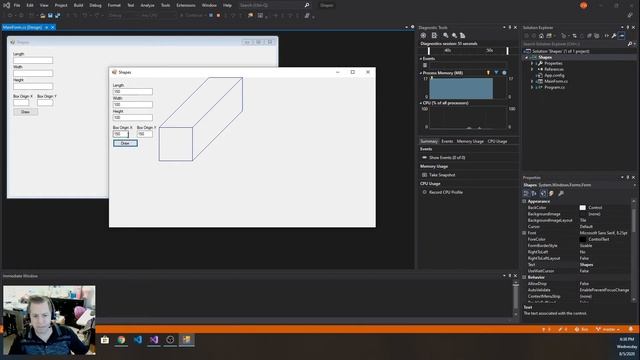
Task: Click the Property Pages wrench icon in Properties panel
Action: click(561, 193)
